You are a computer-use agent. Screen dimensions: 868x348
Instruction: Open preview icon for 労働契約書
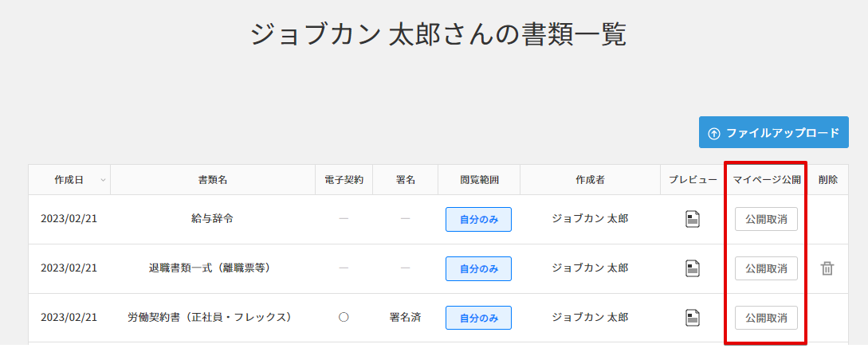tap(693, 318)
